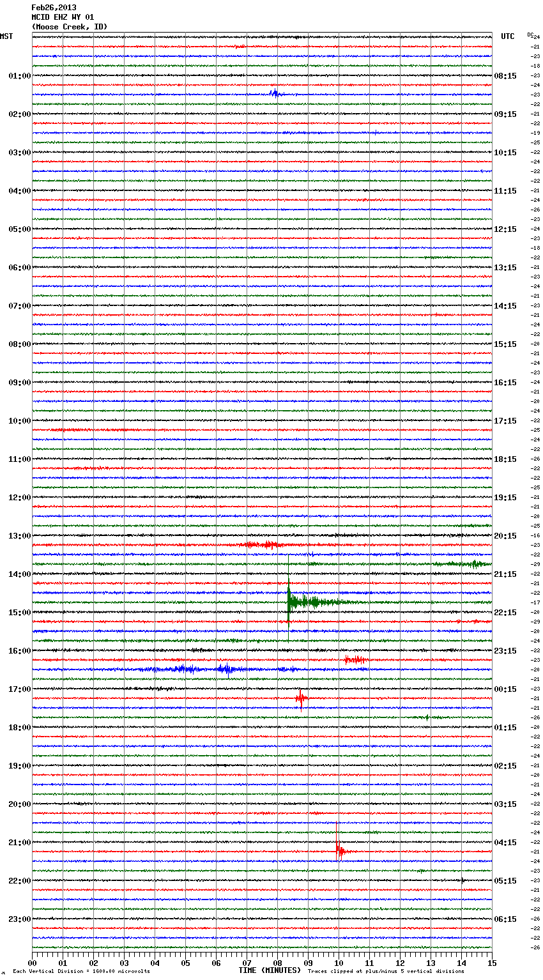This screenshot has height=980, width=543.
Task: Click the 09:15 UTC time label
Action: 505,114
